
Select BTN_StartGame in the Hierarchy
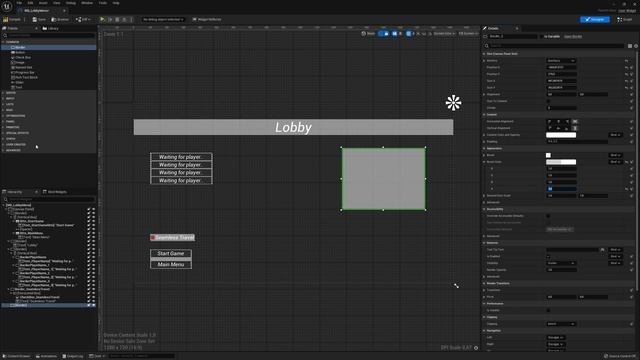tap(31, 221)
